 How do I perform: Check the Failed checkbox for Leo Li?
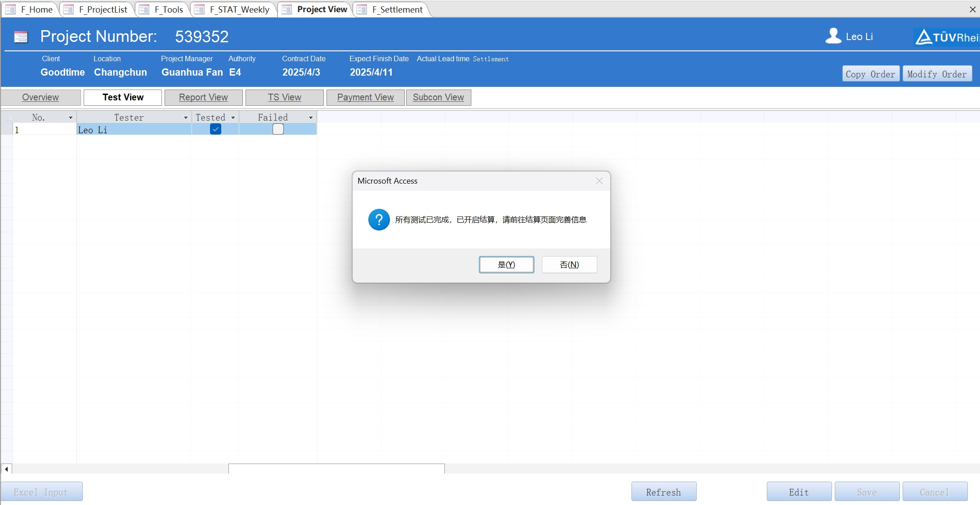[x=278, y=129]
